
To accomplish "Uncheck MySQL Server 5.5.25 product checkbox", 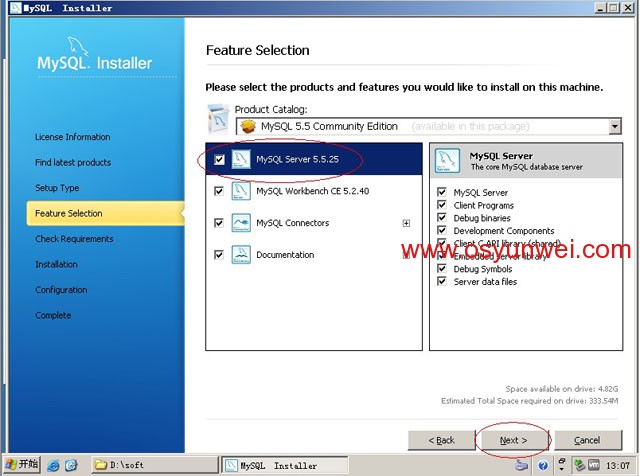I will (x=219, y=159).
